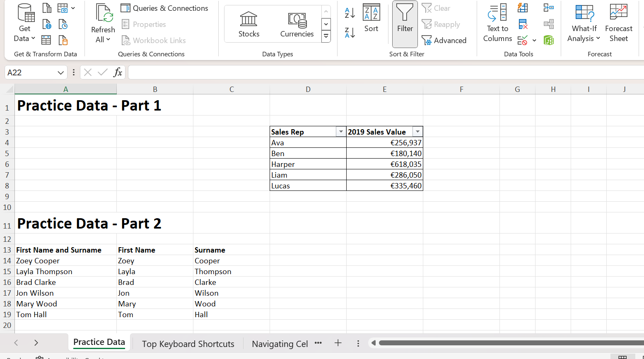Screen dimensions: 644x359
Task: Click From Web import icon
Action: point(47,24)
